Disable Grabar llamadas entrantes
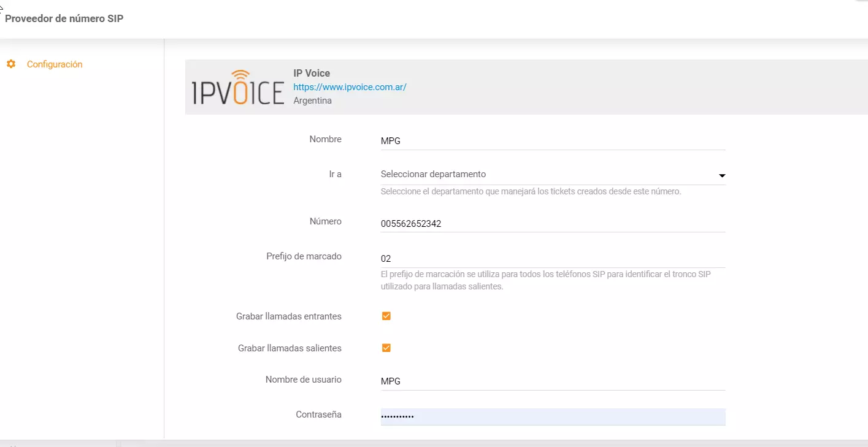 (x=386, y=315)
